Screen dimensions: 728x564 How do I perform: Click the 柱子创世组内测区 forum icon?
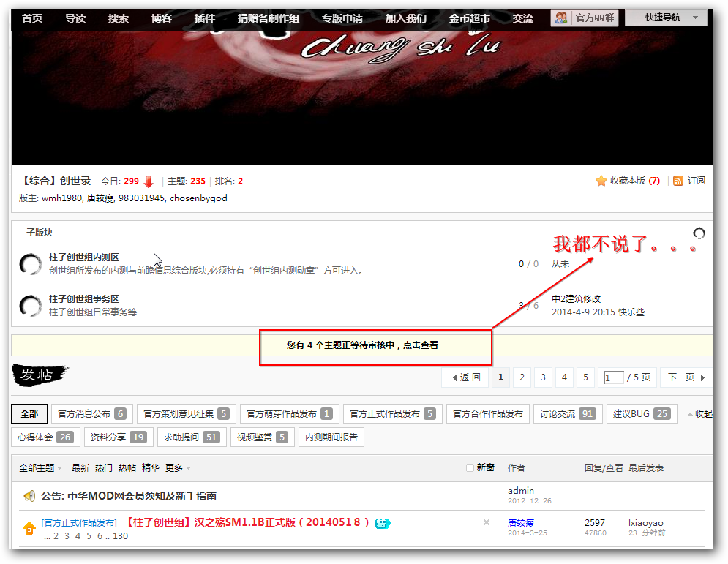pos(30,264)
